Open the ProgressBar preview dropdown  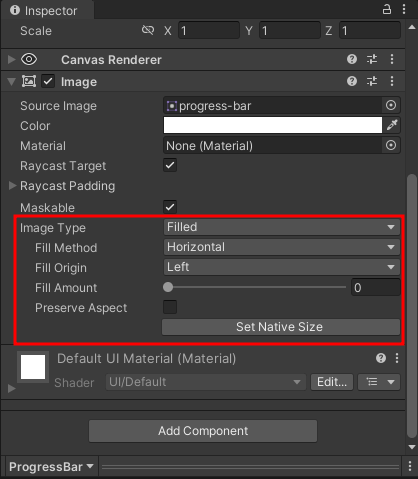click(x=52, y=467)
